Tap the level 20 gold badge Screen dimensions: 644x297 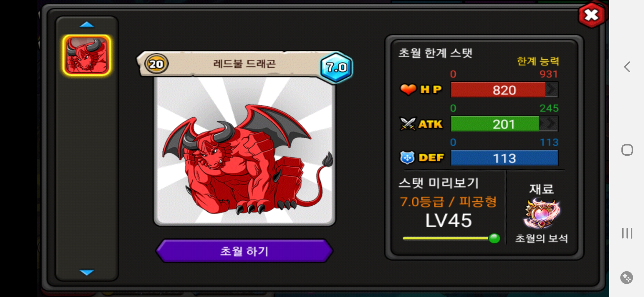156,64
